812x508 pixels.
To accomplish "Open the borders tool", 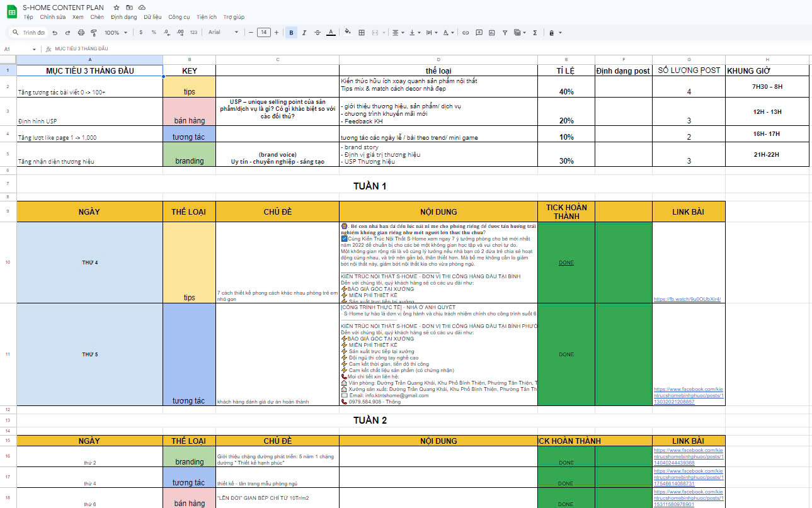I will coord(362,32).
